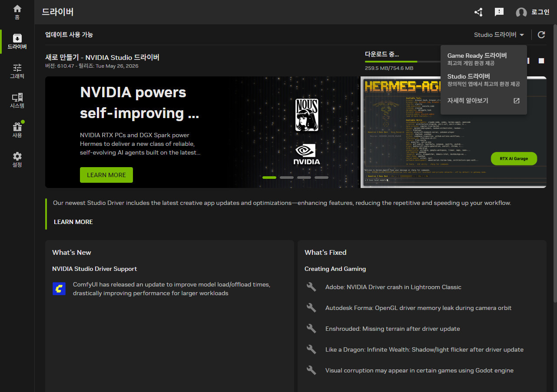Select the 드라이버 sidebar icon
This screenshot has width=557, height=392.
[x=17, y=42]
